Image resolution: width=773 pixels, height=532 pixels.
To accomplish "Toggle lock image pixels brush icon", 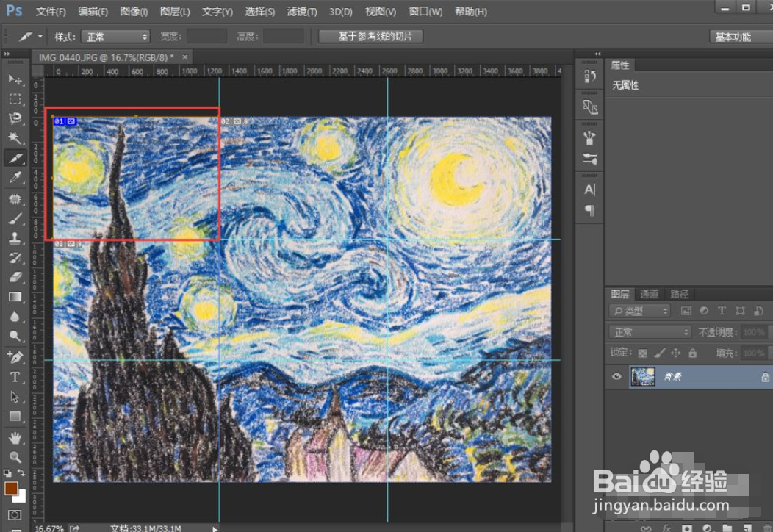I will [x=659, y=353].
